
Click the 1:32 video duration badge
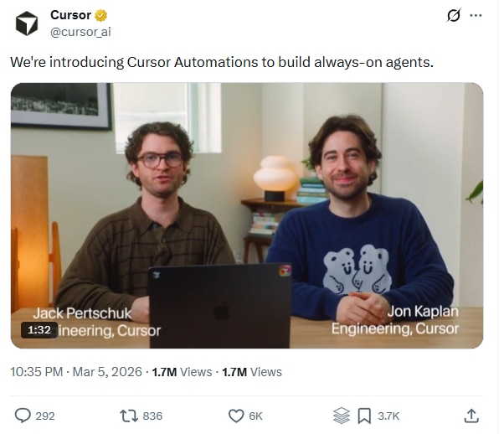click(x=39, y=330)
